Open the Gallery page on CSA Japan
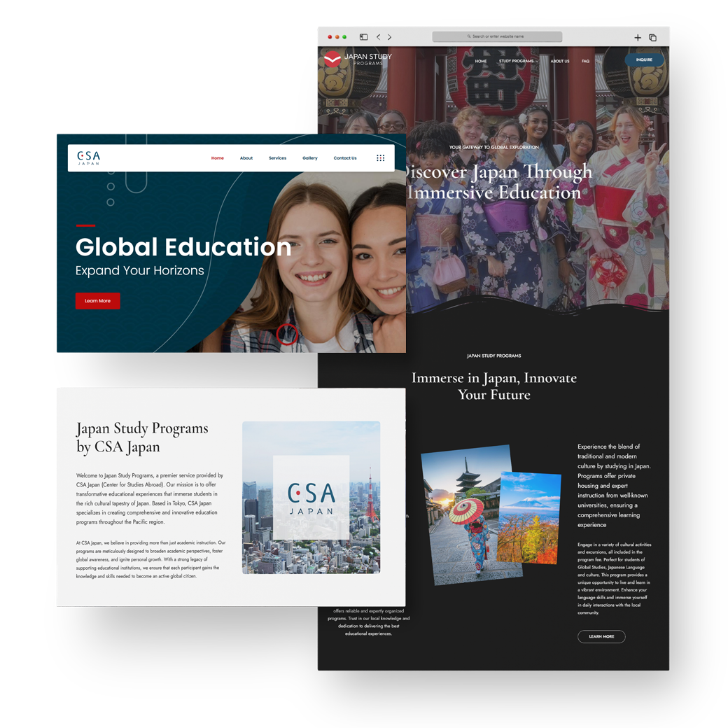 [310, 157]
